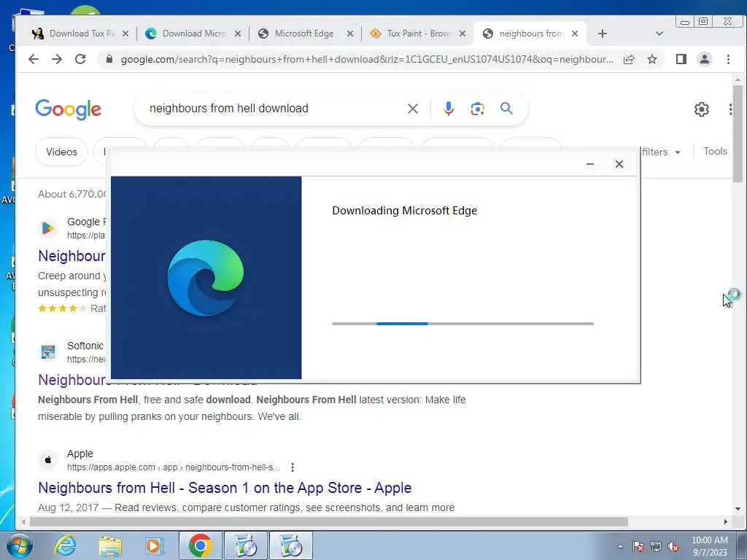Open Google quick settings gear
This screenshot has width=747, height=560.
click(x=701, y=109)
